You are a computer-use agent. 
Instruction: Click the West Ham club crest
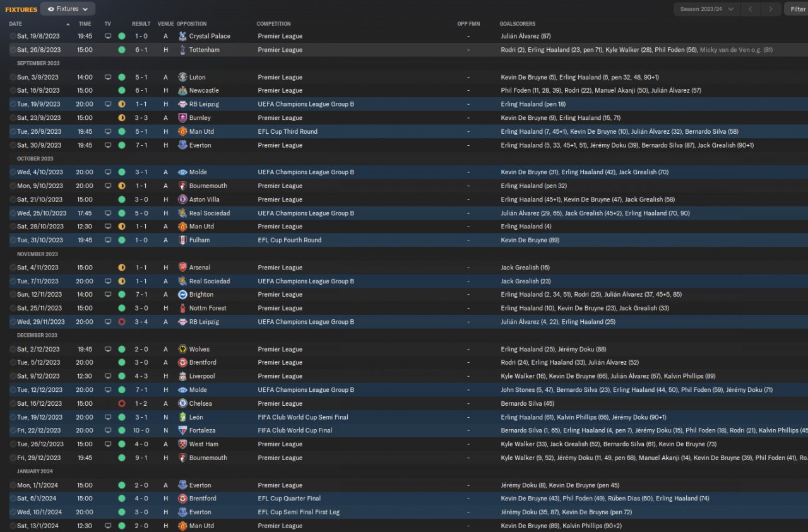coord(182,444)
